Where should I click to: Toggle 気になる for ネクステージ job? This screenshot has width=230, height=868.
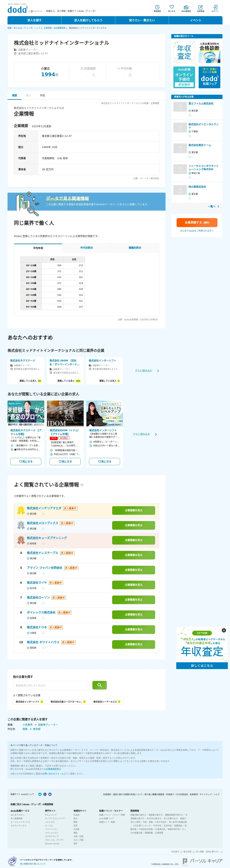(x=26, y=461)
